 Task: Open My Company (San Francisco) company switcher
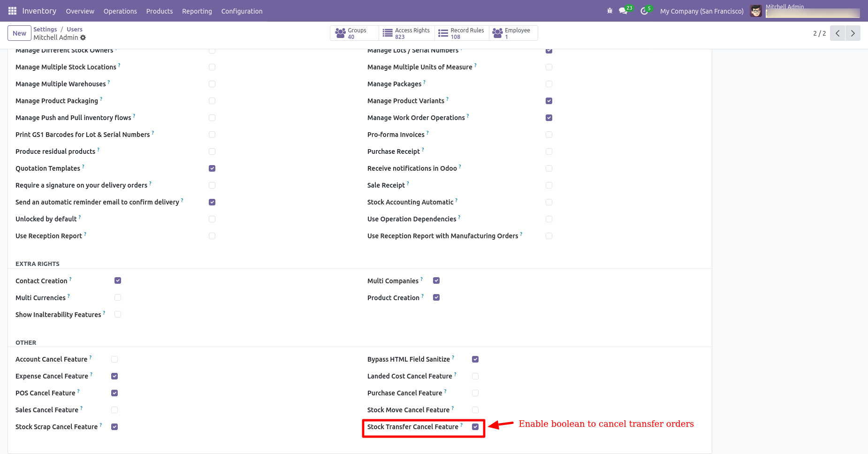click(701, 11)
